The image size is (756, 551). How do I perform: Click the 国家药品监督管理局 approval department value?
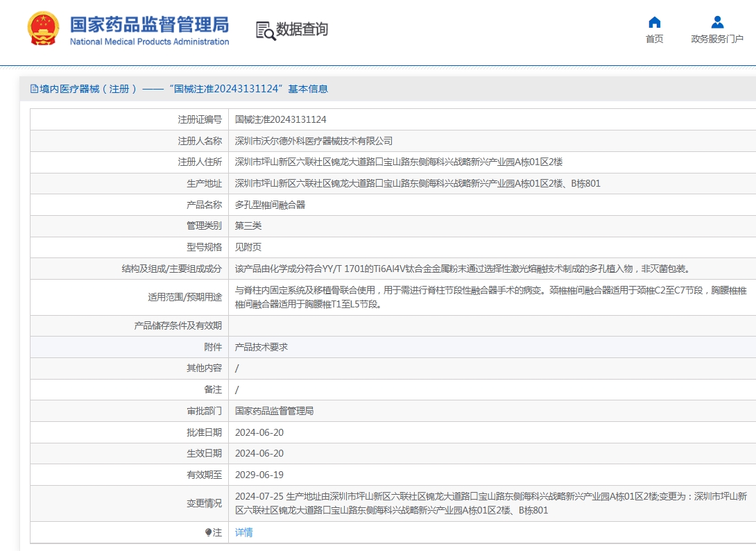pos(275,411)
